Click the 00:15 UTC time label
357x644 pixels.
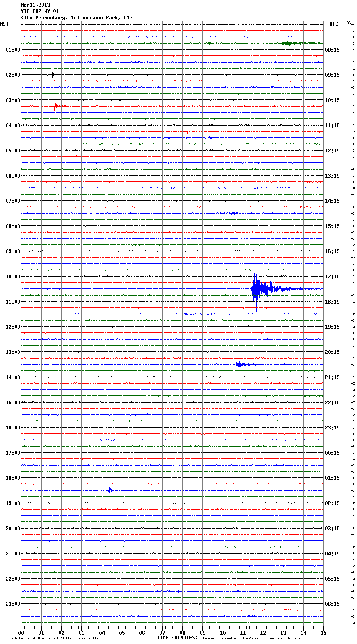(332, 453)
